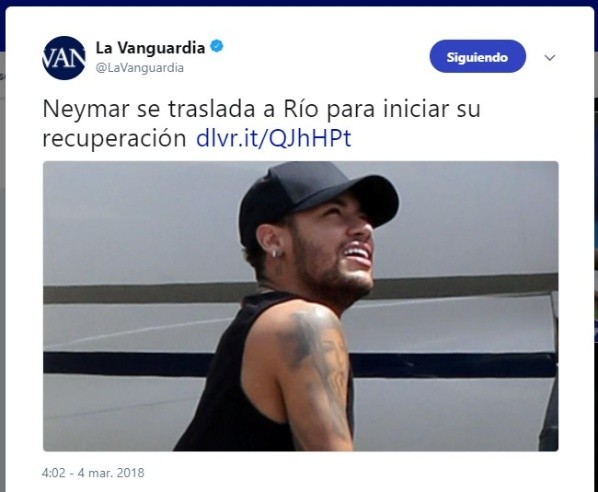Click the blue verified badge

point(217,47)
